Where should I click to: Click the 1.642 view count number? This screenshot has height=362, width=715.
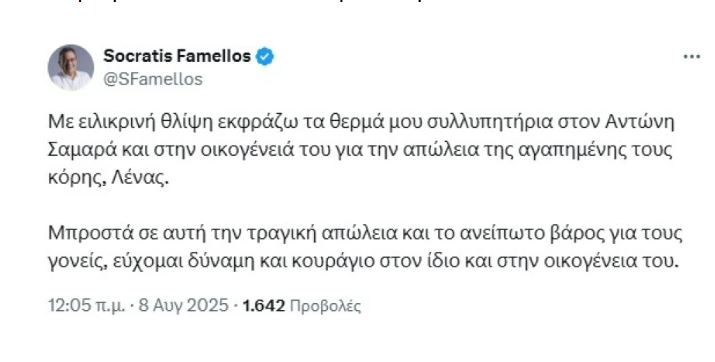pos(264,305)
